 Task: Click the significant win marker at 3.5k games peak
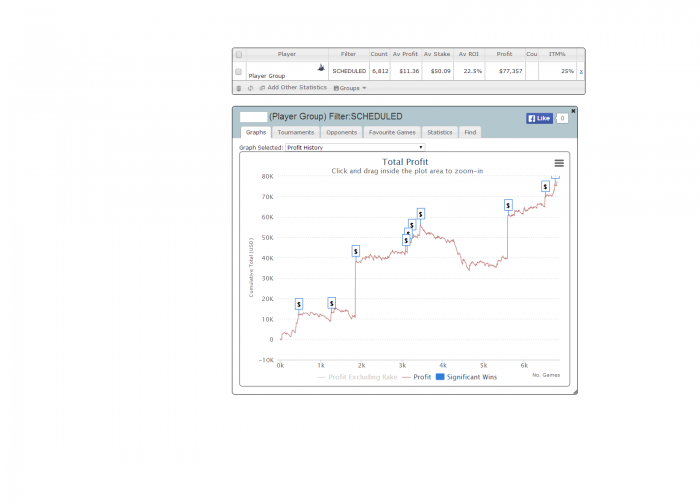click(420, 214)
